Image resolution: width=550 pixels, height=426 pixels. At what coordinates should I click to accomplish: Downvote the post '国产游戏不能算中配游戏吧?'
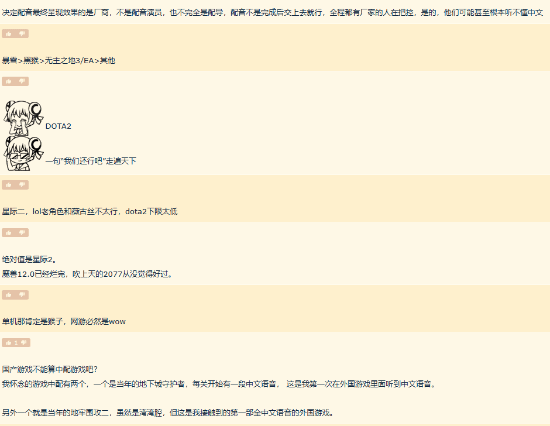click(24, 342)
